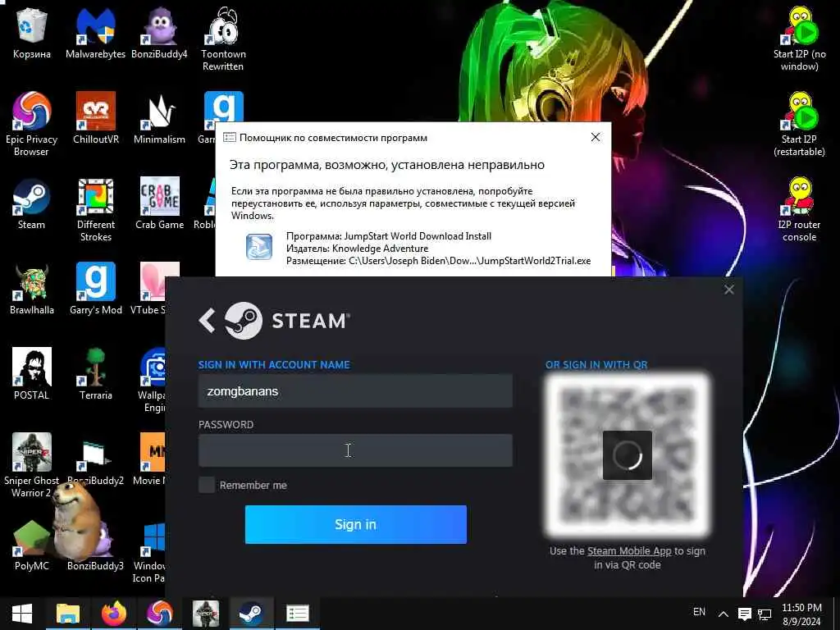Follow the Steam Mobile App link
Viewport: 840px width, 630px height.
pyautogui.click(x=629, y=550)
